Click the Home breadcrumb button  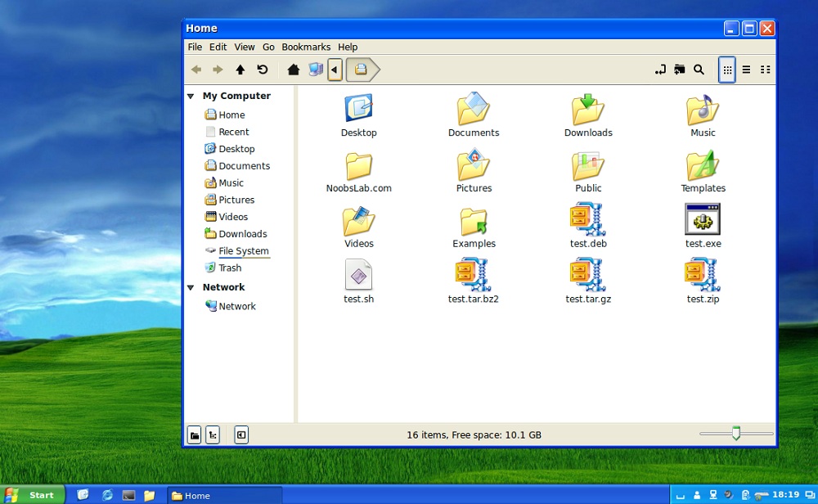[x=361, y=70]
